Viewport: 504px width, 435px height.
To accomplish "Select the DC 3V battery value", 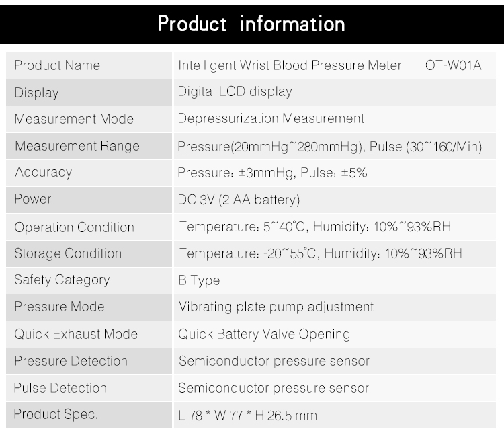I will (239, 200).
